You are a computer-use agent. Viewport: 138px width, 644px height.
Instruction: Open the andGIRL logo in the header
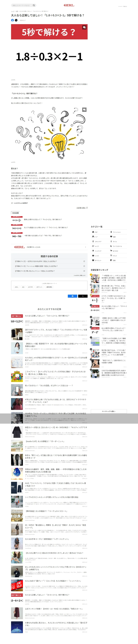(69, 5)
